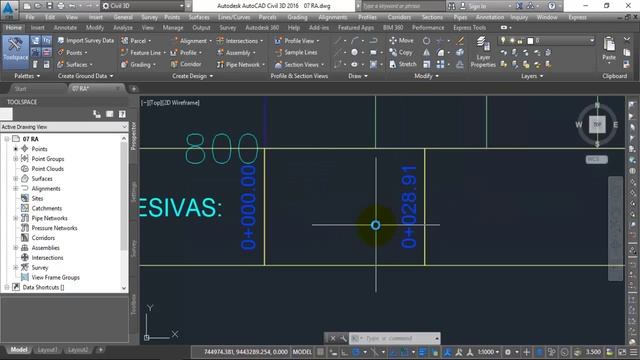Toggle the layer on/off lightbulb
Screen dimensions: 640x360
tap(503, 40)
